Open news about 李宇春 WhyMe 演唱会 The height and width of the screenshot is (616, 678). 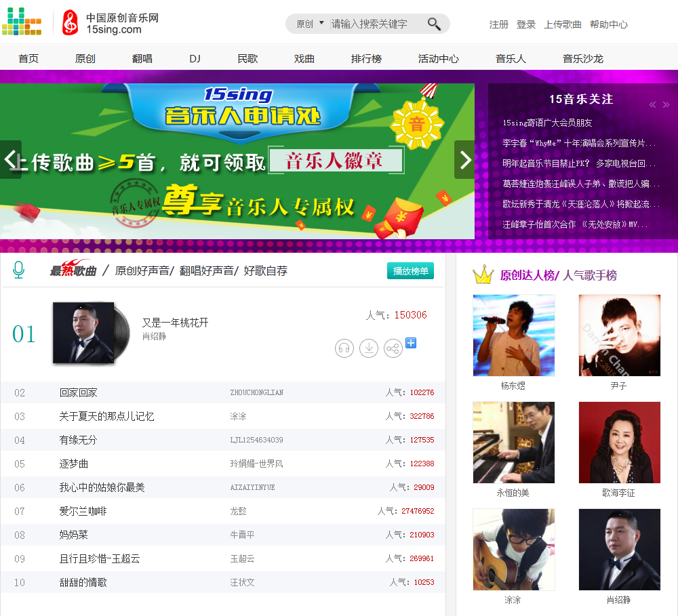[x=579, y=143]
